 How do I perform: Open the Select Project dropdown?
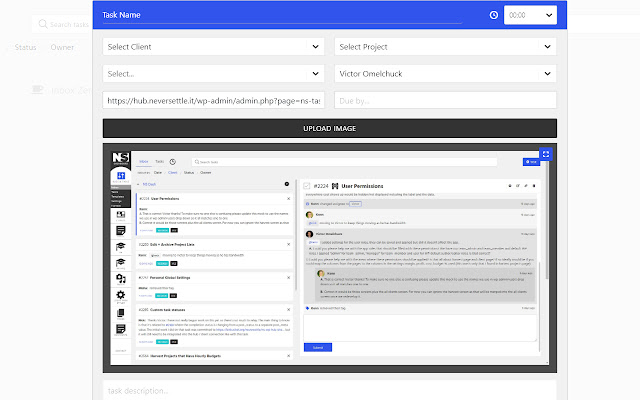(x=445, y=47)
